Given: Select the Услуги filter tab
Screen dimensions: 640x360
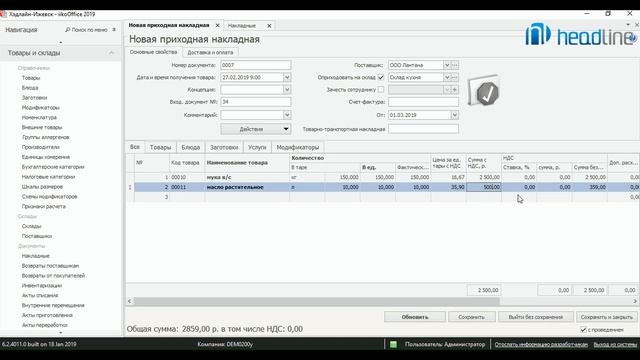Looking at the screenshot, I should pyautogui.click(x=257, y=147).
